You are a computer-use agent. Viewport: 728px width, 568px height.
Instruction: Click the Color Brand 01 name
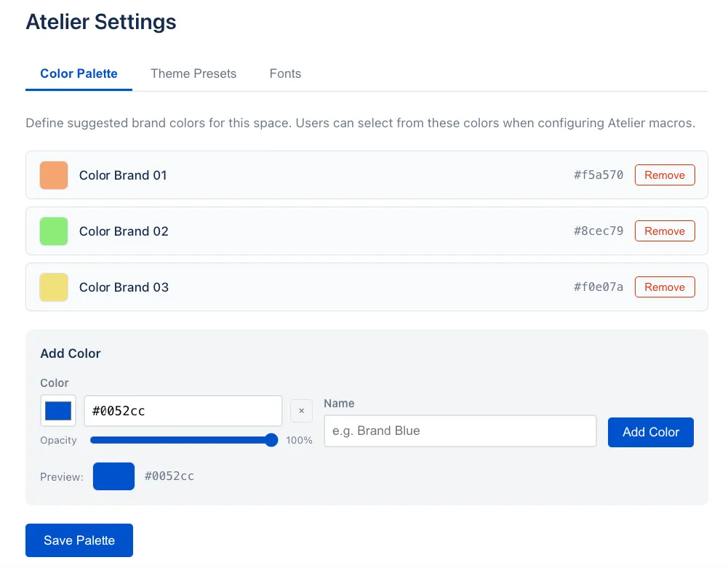[x=123, y=175]
